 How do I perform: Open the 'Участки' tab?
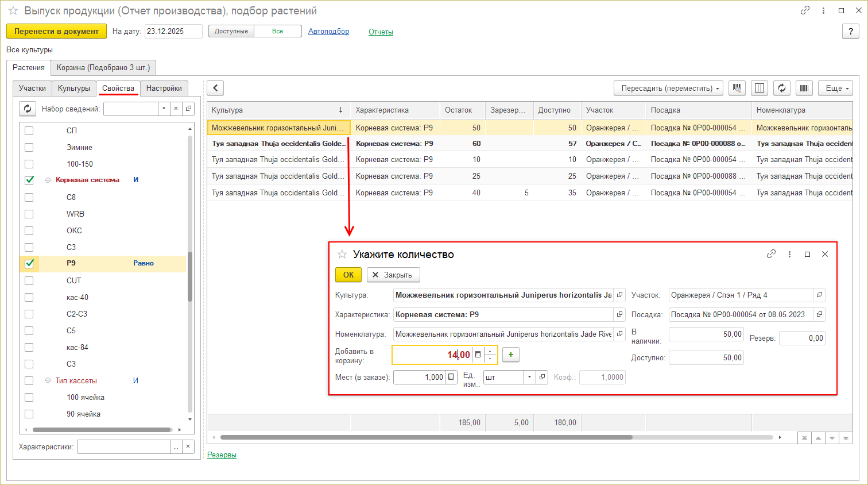click(32, 88)
